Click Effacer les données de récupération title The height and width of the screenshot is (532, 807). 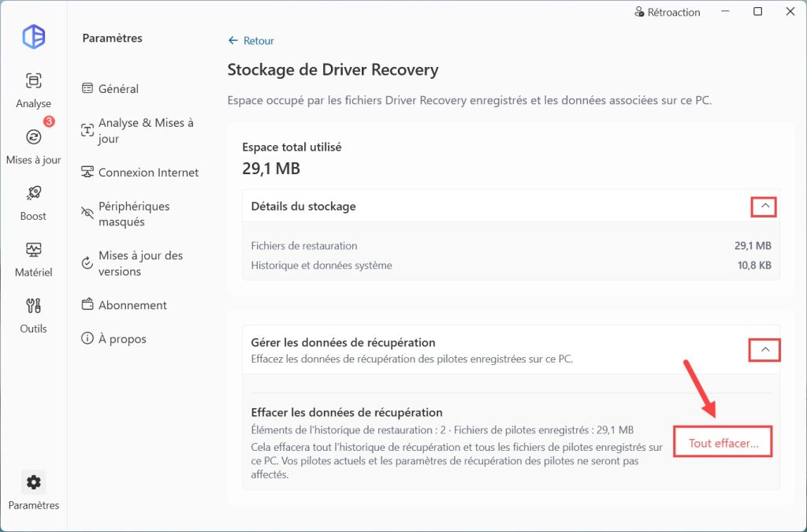(x=347, y=412)
